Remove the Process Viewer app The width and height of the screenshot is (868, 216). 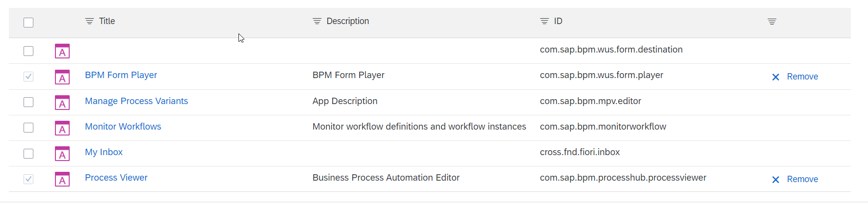pos(802,179)
